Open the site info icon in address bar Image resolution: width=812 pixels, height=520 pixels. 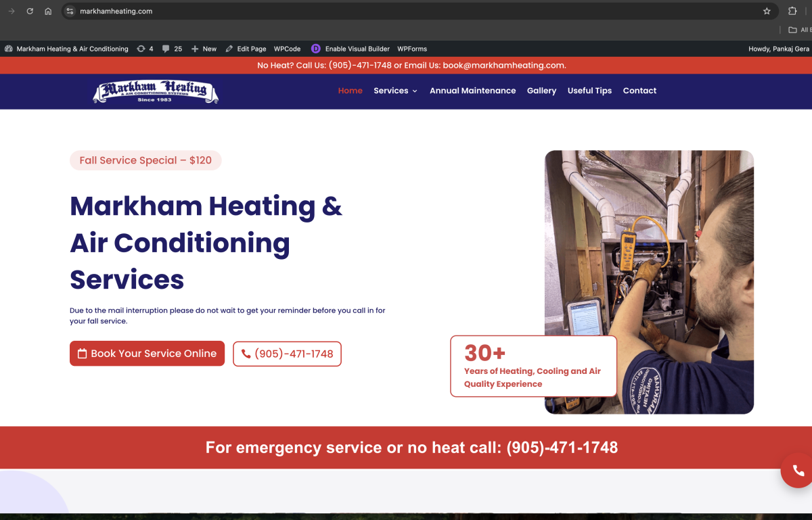click(x=70, y=11)
